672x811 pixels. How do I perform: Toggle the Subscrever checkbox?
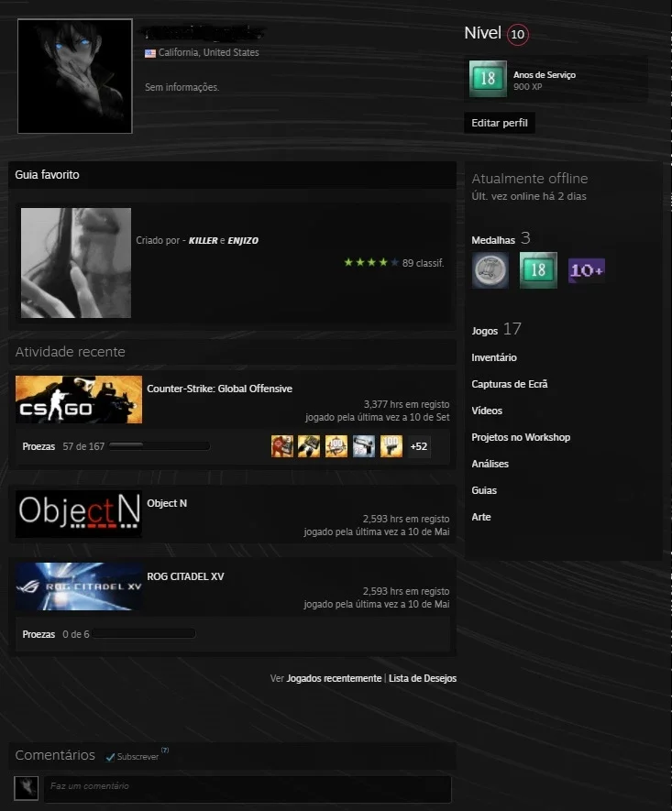[110, 757]
